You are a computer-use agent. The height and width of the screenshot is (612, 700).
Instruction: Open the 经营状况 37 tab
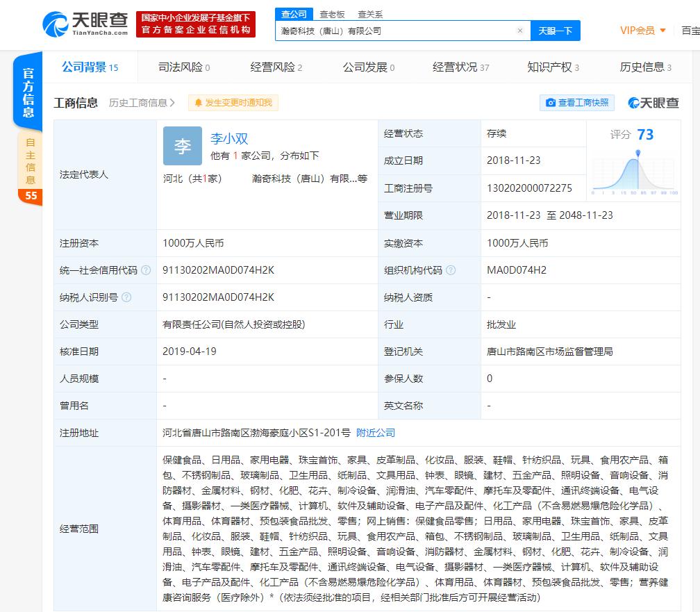pyautogui.click(x=460, y=67)
